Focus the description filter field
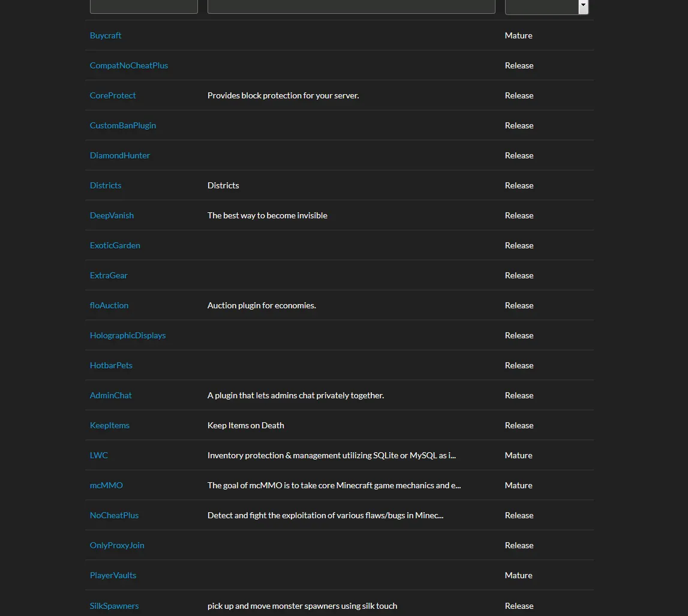The height and width of the screenshot is (616, 688). [x=351, y=6]
